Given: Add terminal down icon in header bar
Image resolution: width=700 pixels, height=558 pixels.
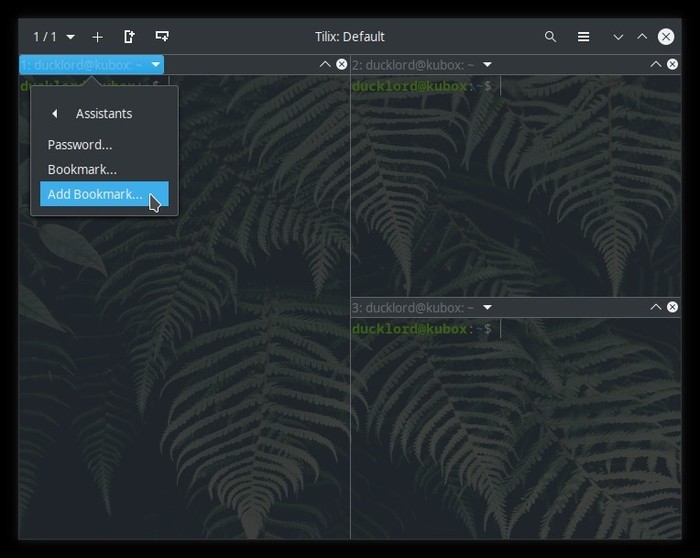Looking at the screenshot, I should point(162,36).
